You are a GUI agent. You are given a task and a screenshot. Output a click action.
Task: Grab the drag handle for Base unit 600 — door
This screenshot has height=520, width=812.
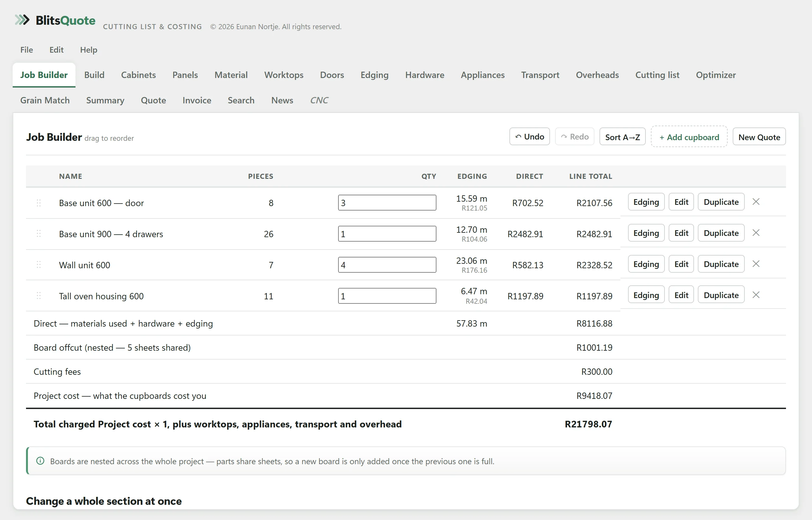pyautogui.click(x=38, y=203)
